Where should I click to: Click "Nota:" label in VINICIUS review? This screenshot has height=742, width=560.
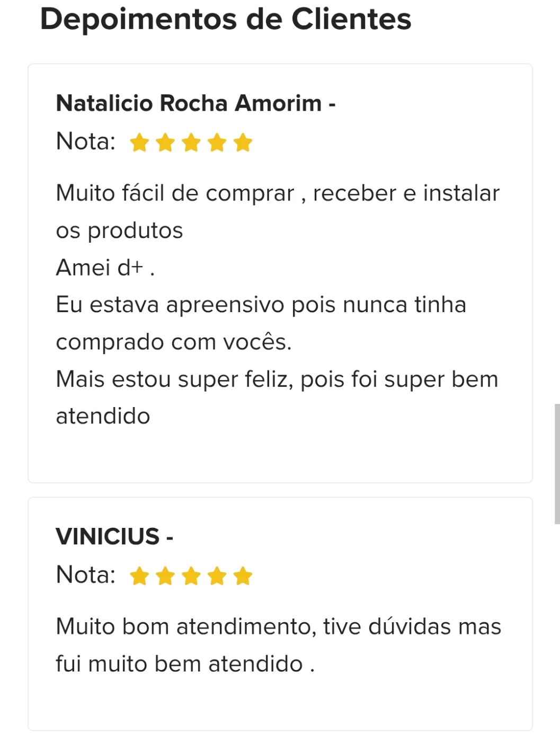86,575
